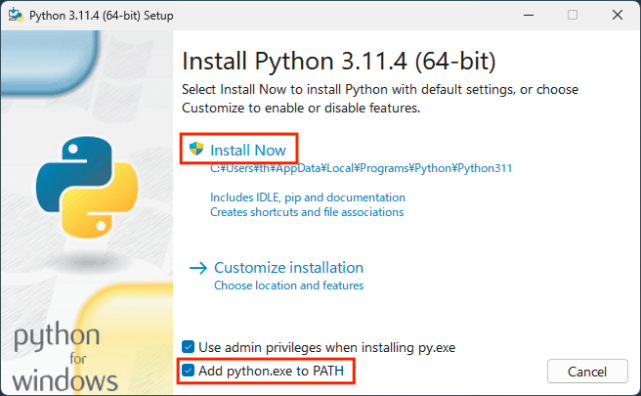Click the 'Python 3.11.4 (64-bit) Setup' title text

tap(101, 16)
